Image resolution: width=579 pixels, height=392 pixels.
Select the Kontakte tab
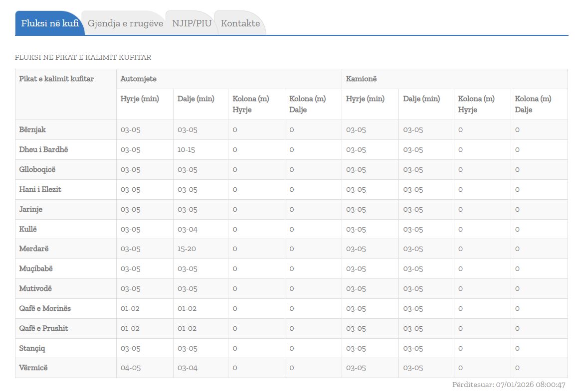[x=240, y=23]
